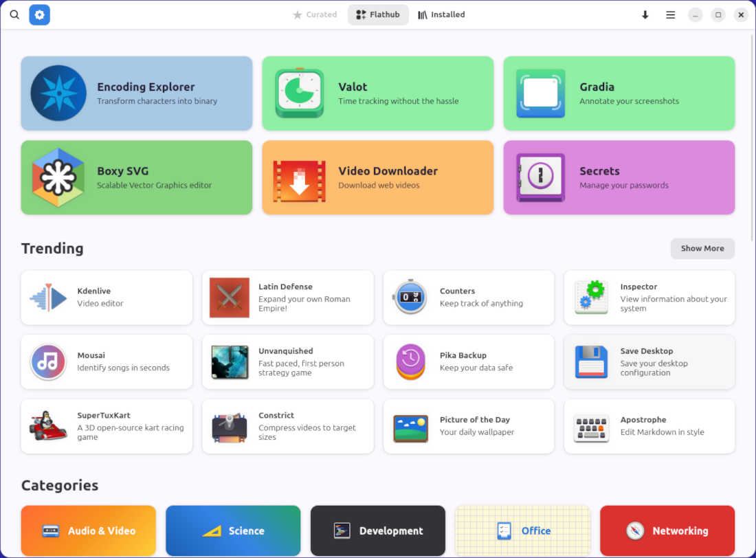756x558 pixels.
Task: Open the Secrets purple safe icon
Action: coord(541,177)
